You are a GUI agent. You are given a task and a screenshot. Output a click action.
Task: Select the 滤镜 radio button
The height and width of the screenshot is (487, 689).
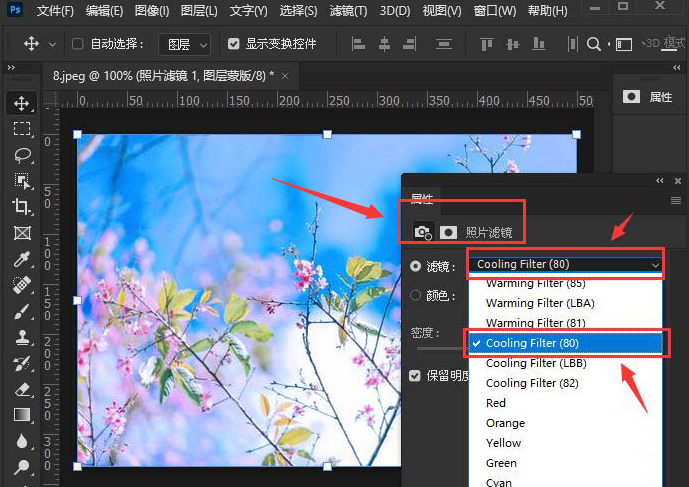[x=415, y=266]
